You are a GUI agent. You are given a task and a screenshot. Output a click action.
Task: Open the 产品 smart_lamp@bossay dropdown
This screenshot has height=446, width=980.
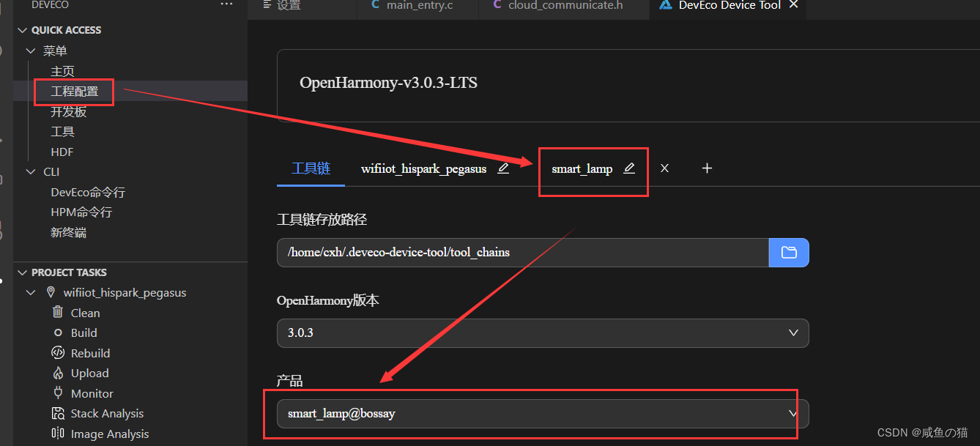coord(543,414)
